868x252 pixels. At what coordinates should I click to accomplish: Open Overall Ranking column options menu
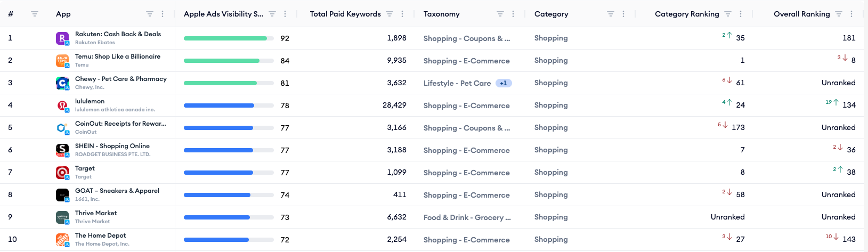pos(851,14)
